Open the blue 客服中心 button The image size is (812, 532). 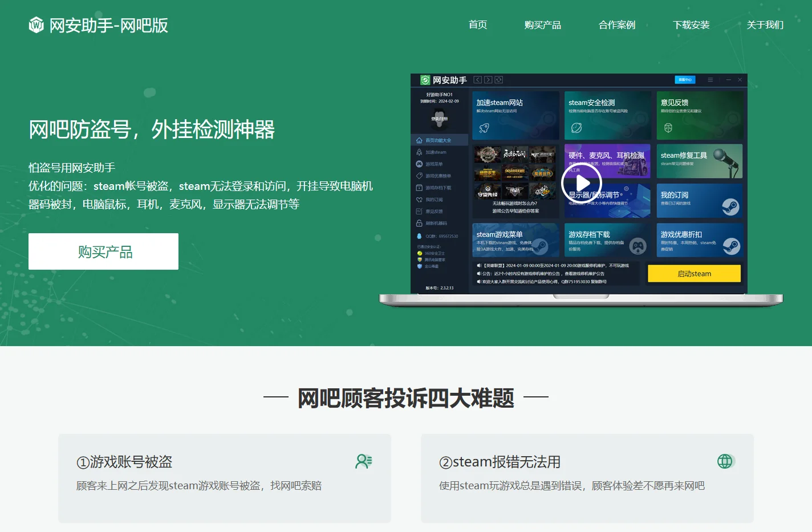[x=685, y=80]
